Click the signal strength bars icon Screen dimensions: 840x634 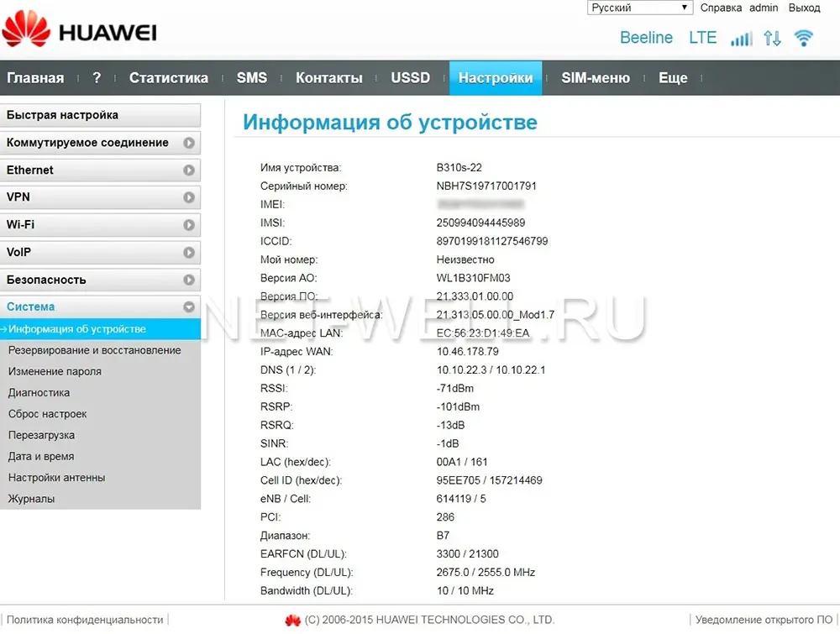coord(741,38)
